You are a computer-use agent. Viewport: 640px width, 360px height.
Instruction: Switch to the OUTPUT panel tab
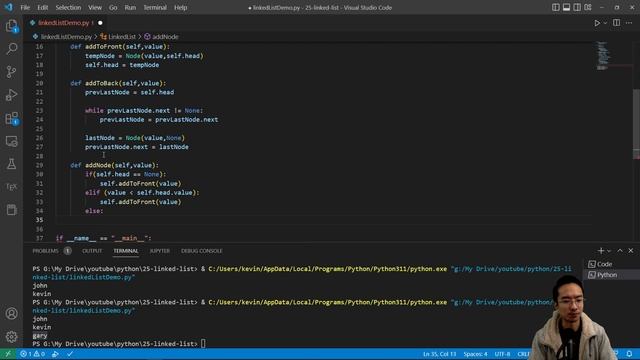[92, 251]
